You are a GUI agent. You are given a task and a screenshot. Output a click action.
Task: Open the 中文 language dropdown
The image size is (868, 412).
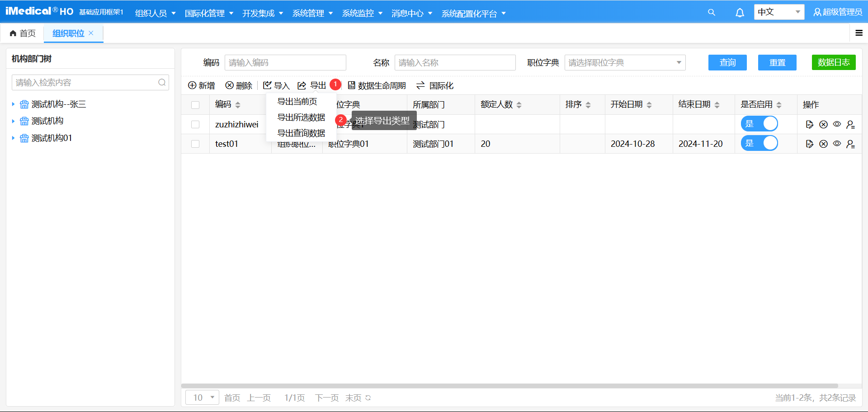coord(778,12)
